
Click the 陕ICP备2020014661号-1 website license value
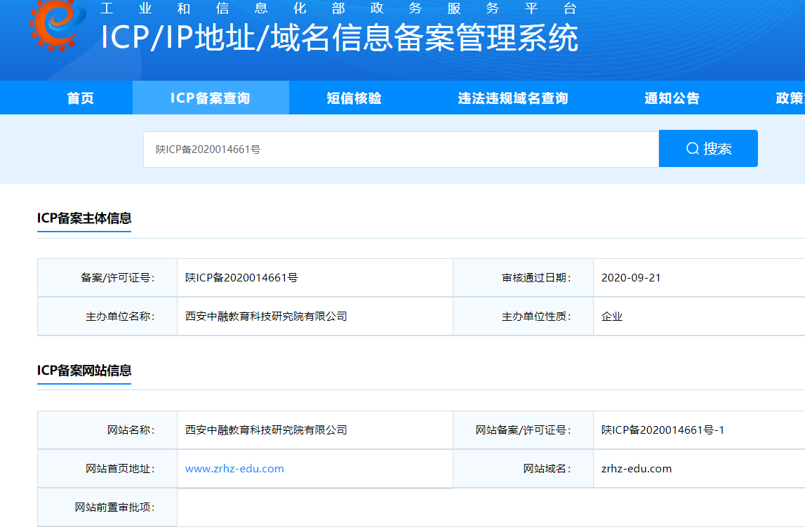663,430
